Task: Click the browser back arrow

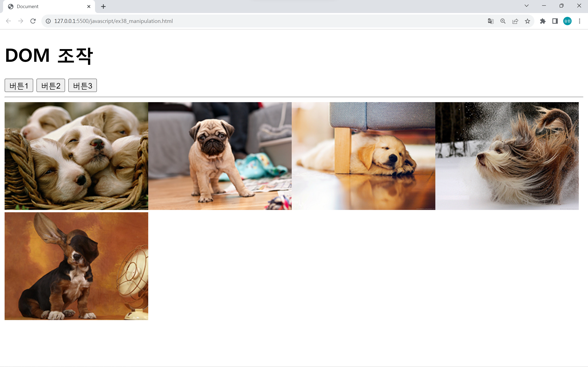Action: coord(9,21)
